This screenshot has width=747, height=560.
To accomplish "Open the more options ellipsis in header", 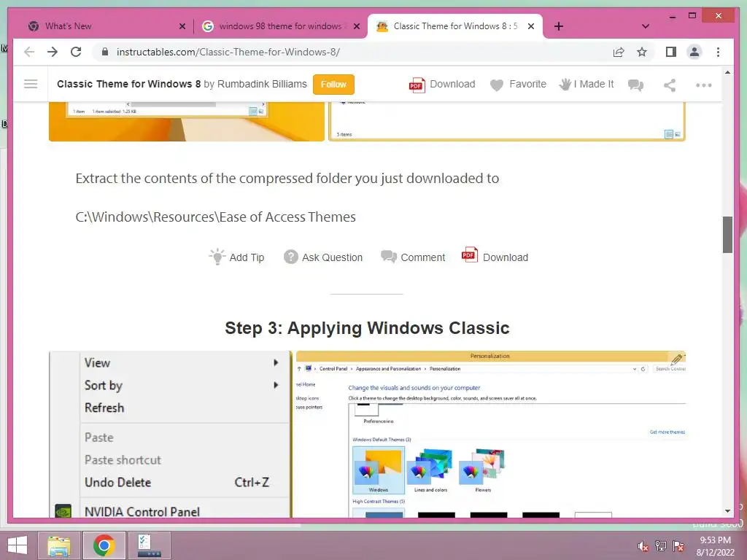I will 704,85.
